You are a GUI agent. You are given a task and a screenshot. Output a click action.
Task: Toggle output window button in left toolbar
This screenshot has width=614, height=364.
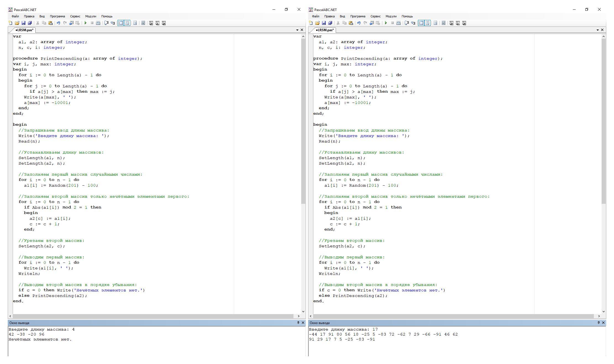121,23
